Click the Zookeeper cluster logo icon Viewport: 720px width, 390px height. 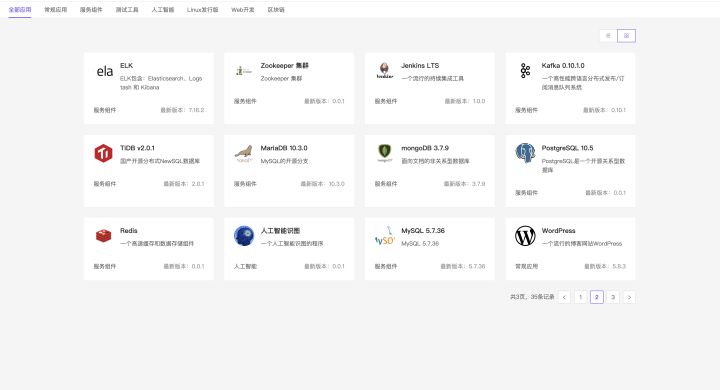(244, 71)
